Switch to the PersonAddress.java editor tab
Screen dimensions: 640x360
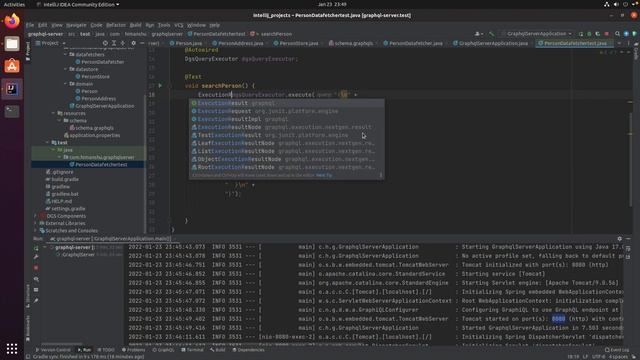pyautogui.click(x=238, y=43)
